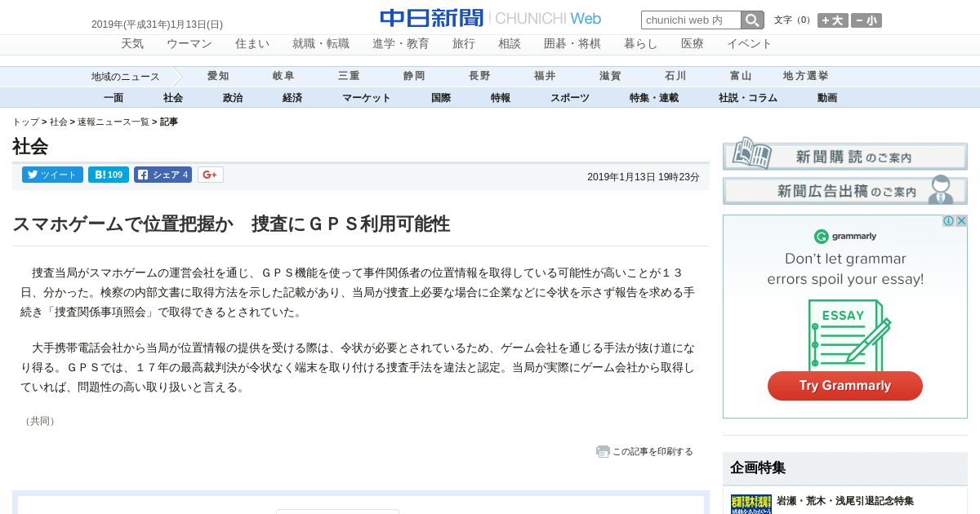This screenshot has width=980, height=514.
Task: Open 地方選挙 tab
Action: click(806, 76)
